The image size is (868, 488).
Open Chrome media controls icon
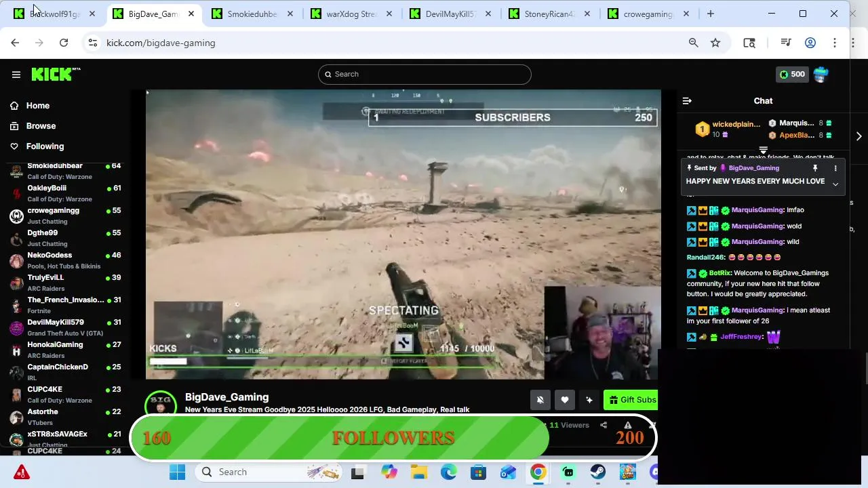786,43
